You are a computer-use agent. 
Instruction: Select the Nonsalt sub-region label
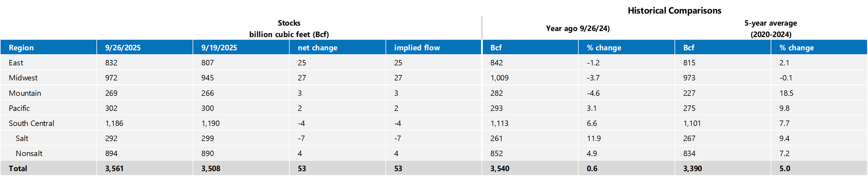click(x=29, y=153)
